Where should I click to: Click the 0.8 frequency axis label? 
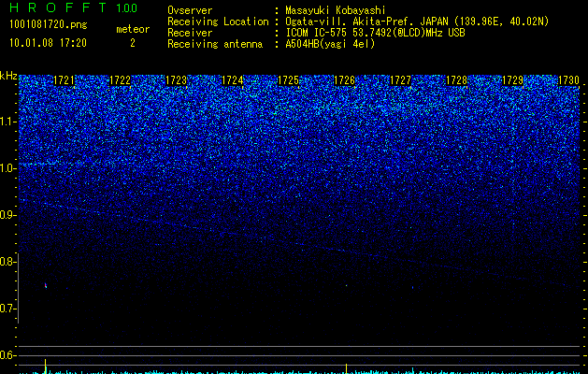[8, 262]
